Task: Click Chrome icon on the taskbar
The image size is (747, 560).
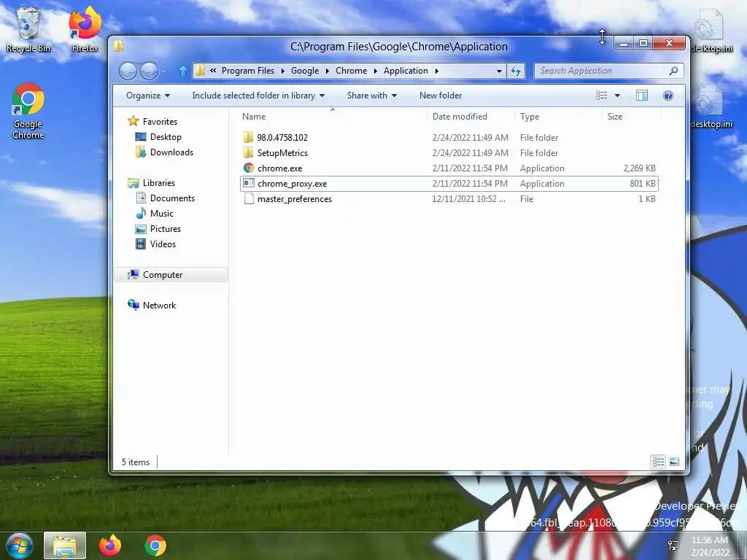Action: point(155,545)
